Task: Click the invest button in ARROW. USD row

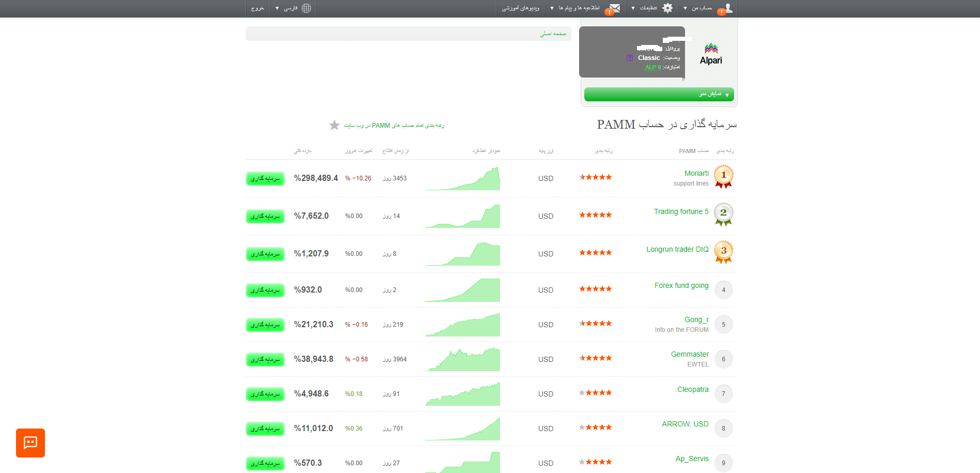Action: [x=265, y=429]
